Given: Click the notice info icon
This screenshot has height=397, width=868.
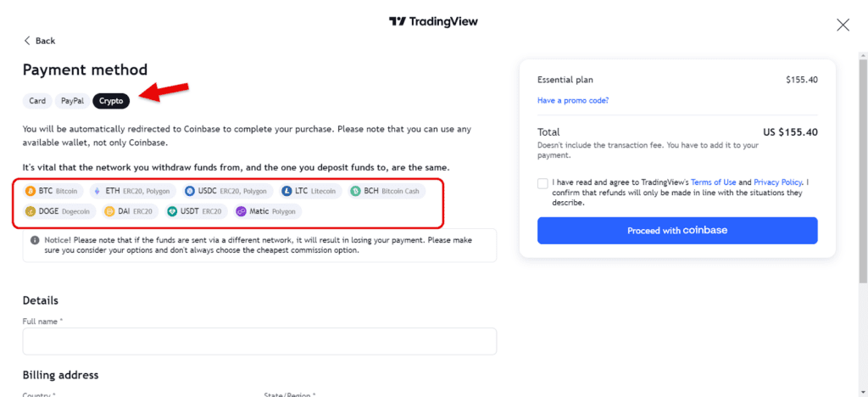Looking at the screenshot, I should click(x=35, y=240).
